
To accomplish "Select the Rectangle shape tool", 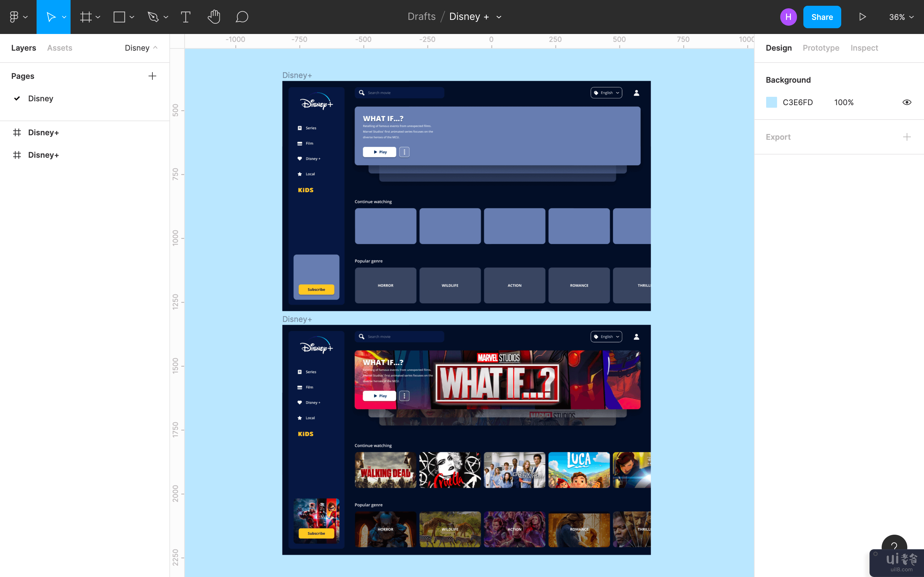I will point(119,17).
